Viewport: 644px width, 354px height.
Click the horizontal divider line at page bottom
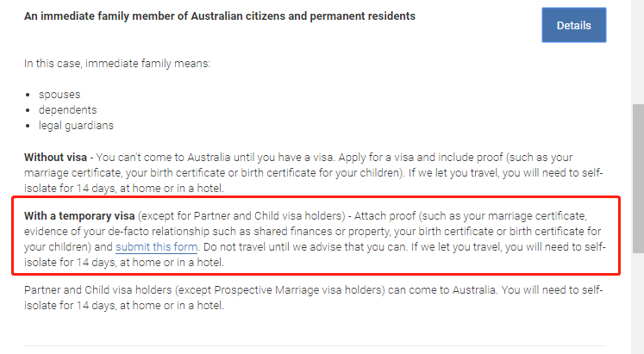[315, 345]
